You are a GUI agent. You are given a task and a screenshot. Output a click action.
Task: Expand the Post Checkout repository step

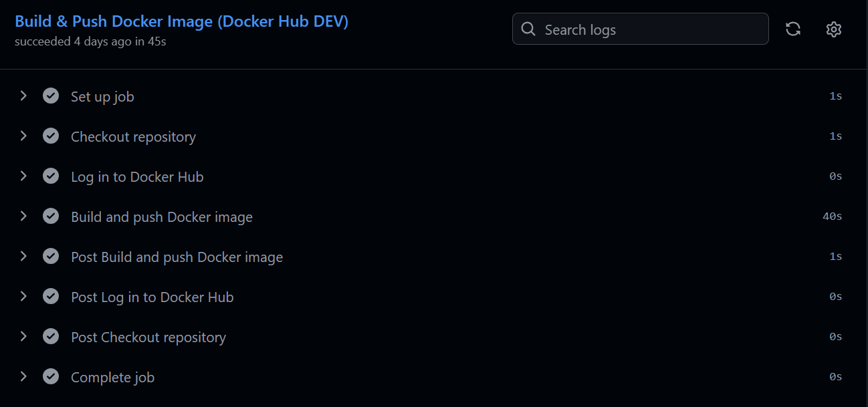[x=24, y=336]
